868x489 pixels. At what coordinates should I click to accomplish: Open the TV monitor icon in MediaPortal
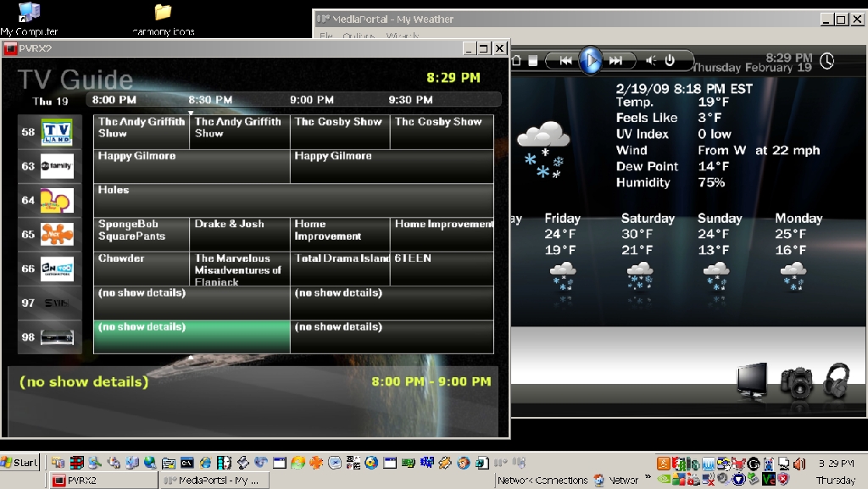pyautogui.click(x=753, y=381)
